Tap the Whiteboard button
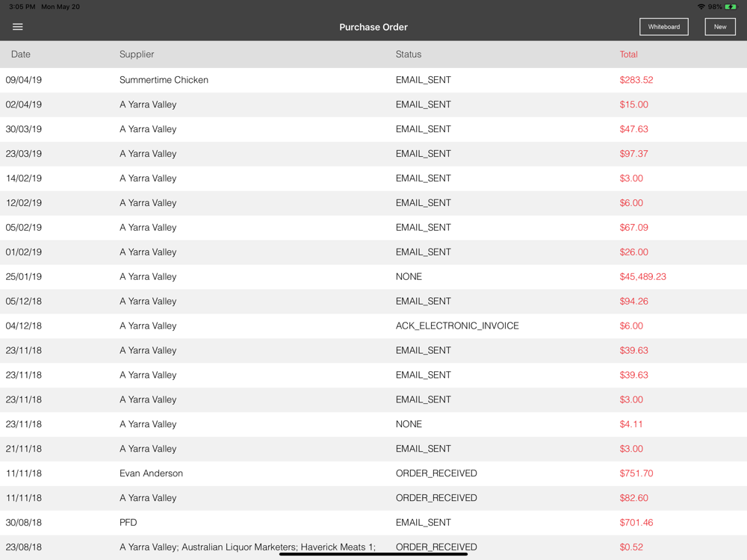The height and width of the screenshot is (560, 747). coord(663,27)
